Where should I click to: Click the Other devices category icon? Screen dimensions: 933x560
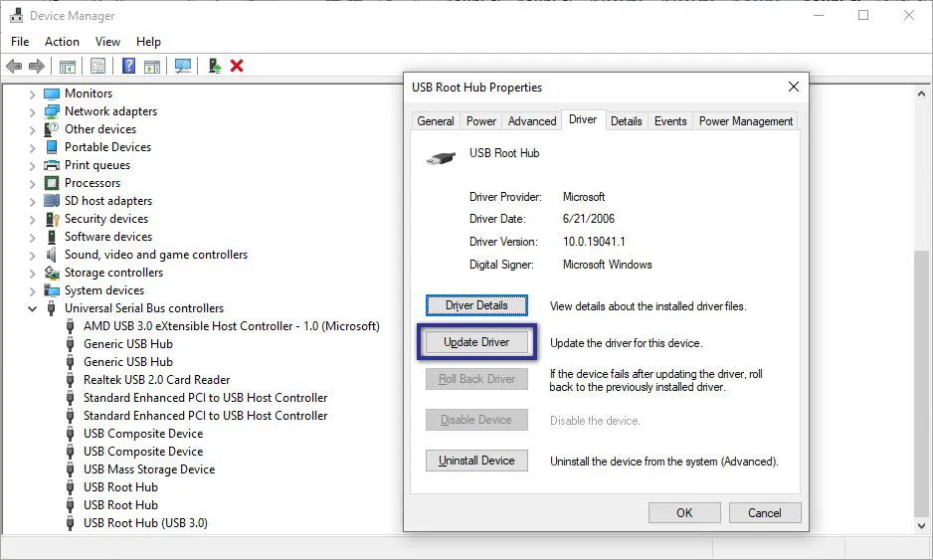pos(52,129)
